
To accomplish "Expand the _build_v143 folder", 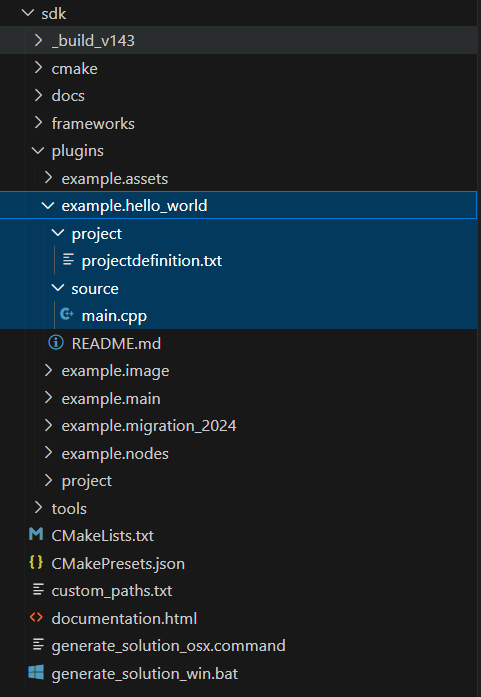I will (39, 40).
